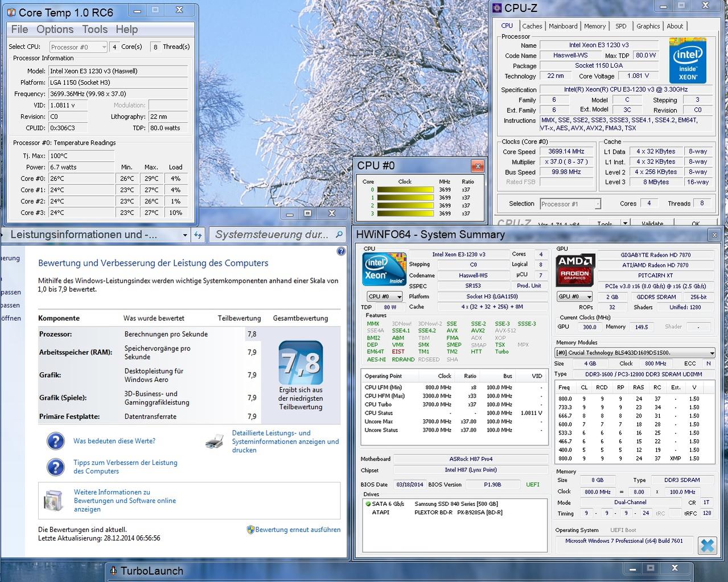This screenshot has height=582, width=728.
Task: Click CPU Turbo operating point row
Action: tap(454, 404)
